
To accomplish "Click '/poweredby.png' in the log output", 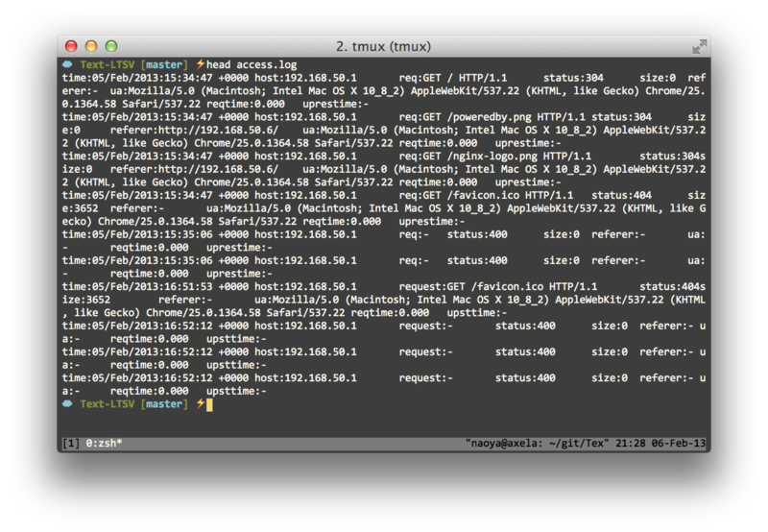I will coord(489,117).
